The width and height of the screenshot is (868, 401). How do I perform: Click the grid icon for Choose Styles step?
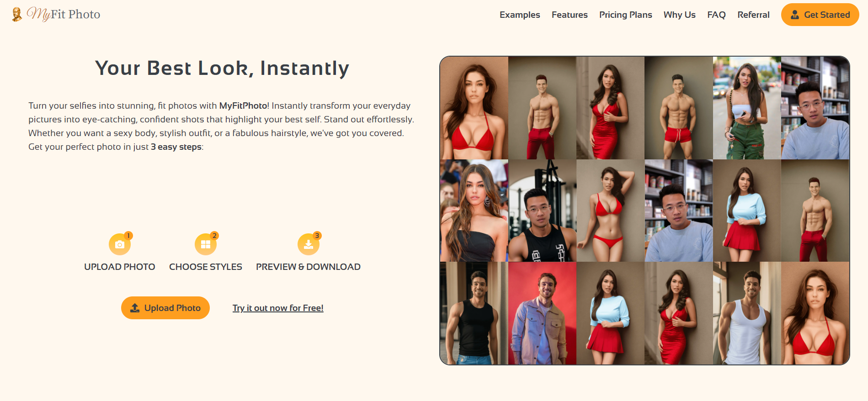click(x=206, y=244)
